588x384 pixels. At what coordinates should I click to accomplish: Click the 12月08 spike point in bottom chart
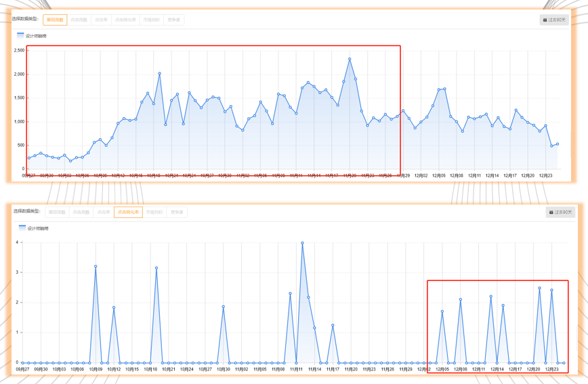click(x=461, y=299)
